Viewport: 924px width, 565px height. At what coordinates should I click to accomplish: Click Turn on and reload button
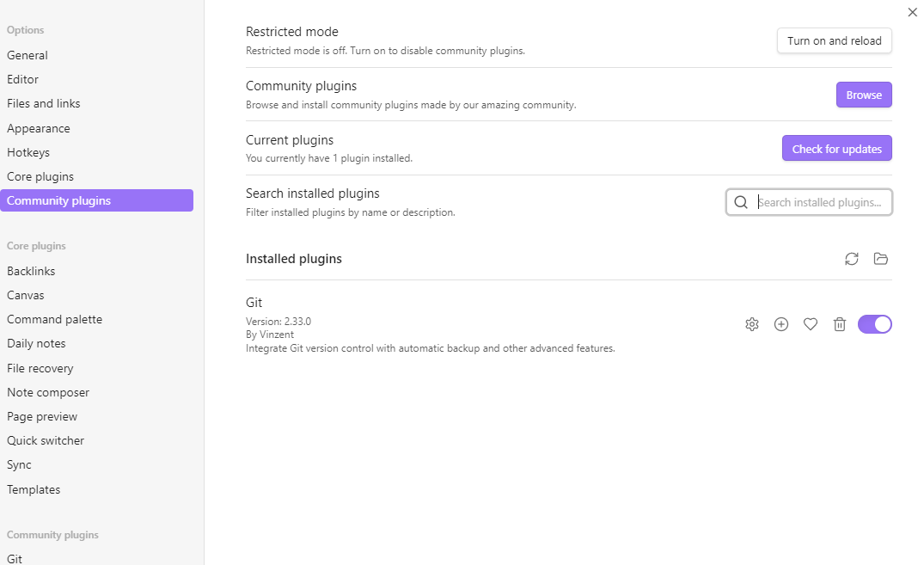pyautogui.click(x=835, y=41)
